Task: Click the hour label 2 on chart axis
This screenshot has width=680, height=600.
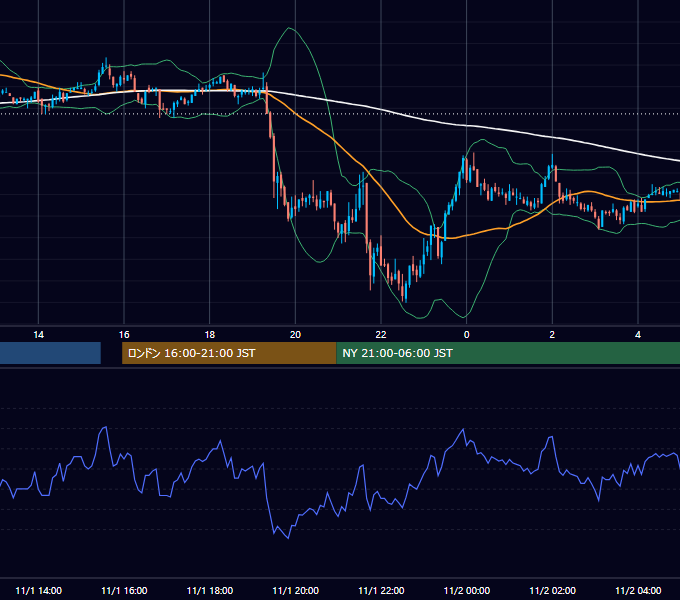Action: (x=552, y=335)
